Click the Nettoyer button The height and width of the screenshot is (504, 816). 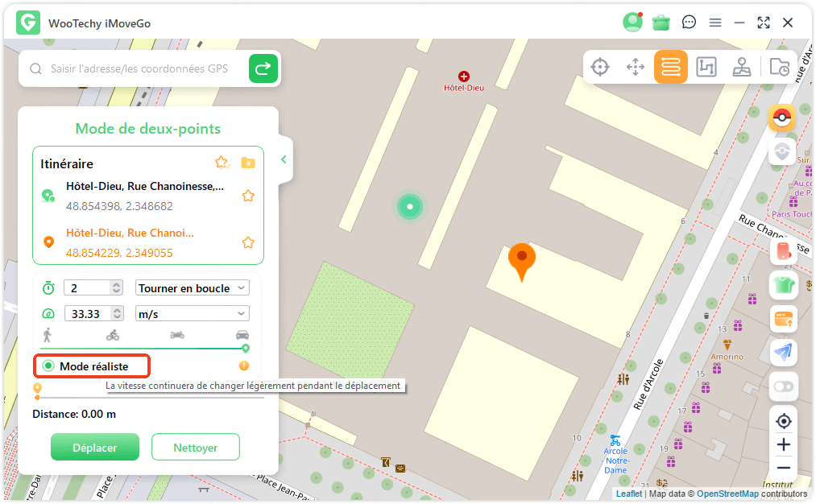195,448
